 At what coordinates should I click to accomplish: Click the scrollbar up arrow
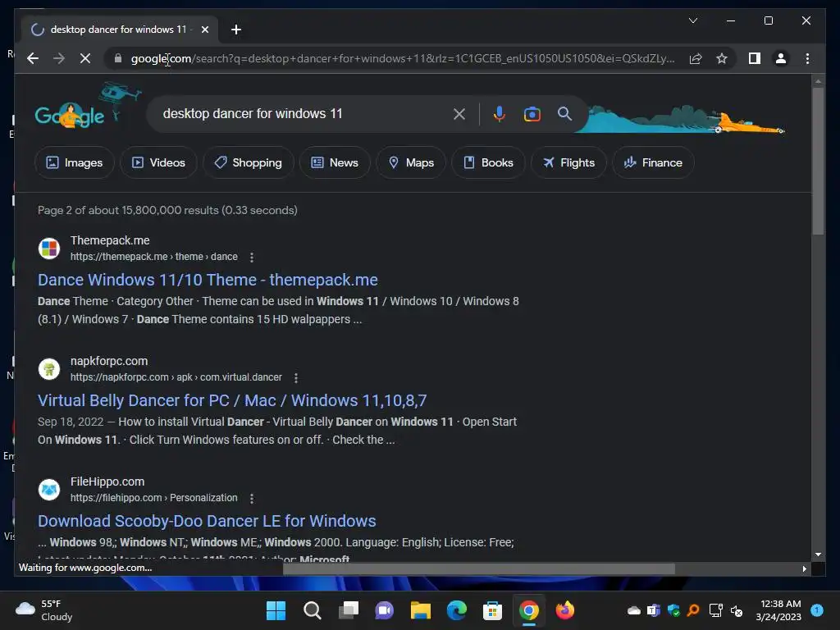tap(818, 81)
